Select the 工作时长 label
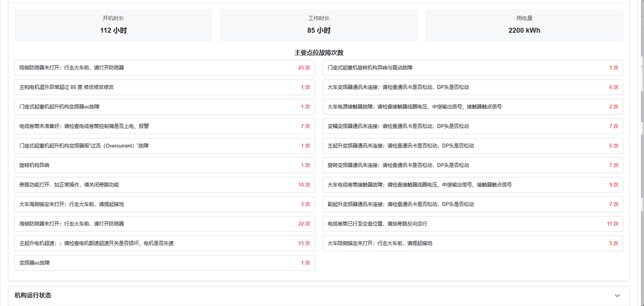 click(x=319, y=18)
